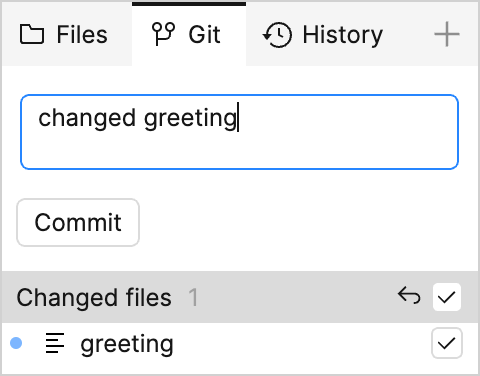
Task: Click the word changed in commit message
Action: [87, 118]
